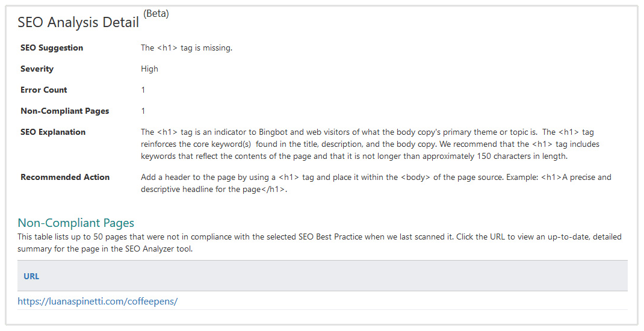Click the Severity label
The height and width of the screenshot is (331, 644).
pyautogui.click(x=37, y=69)
